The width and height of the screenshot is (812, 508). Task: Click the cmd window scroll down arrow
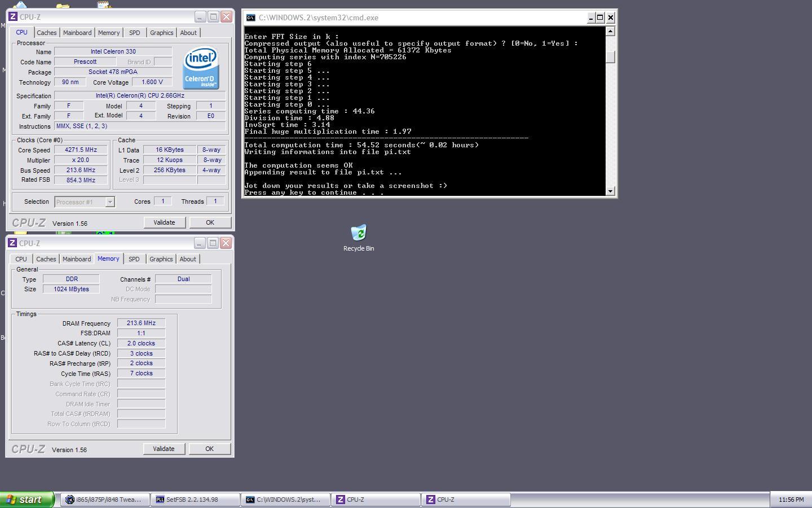click(610, 191)
